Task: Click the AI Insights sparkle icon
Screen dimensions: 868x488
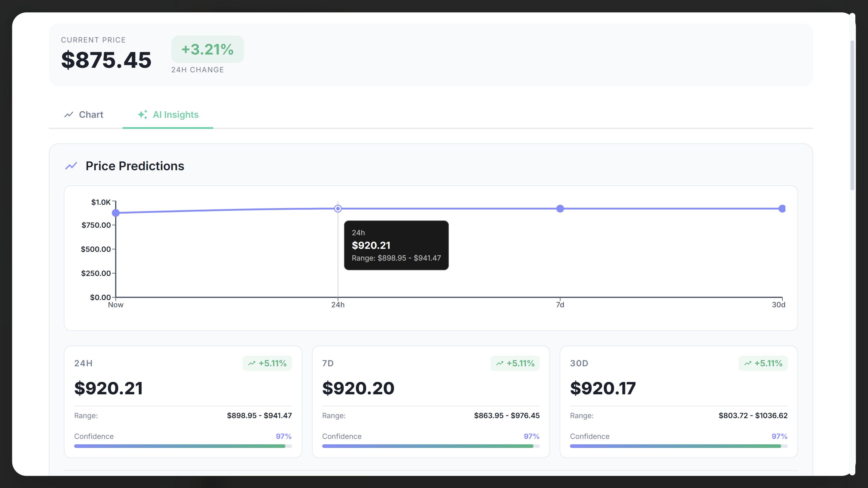Action: pos(143,114)
